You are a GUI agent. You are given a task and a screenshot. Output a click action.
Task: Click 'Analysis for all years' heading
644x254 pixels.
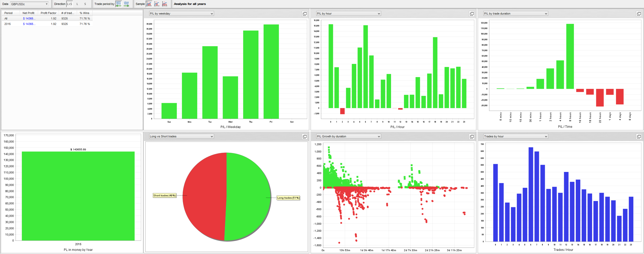190,4
